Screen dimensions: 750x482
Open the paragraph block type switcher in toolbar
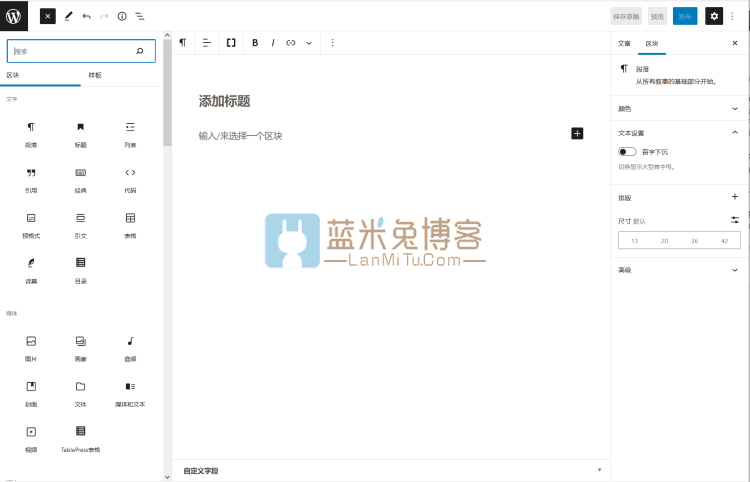183,43
